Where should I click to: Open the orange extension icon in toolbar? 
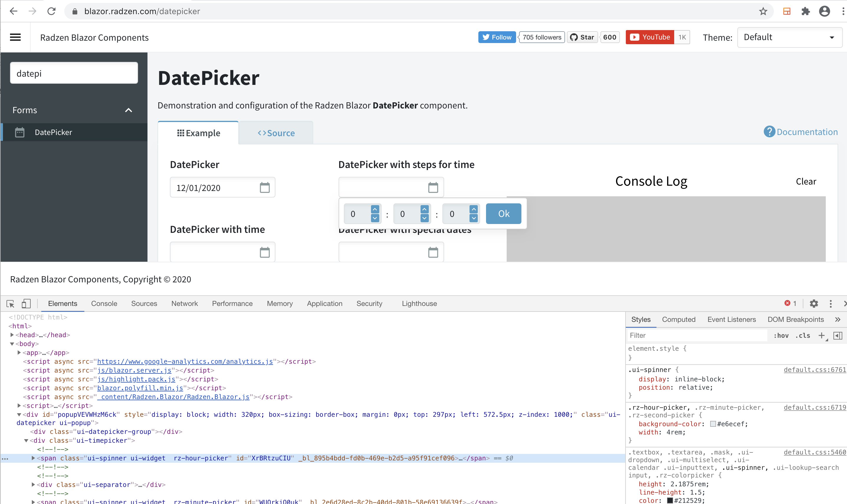[787, 11]
